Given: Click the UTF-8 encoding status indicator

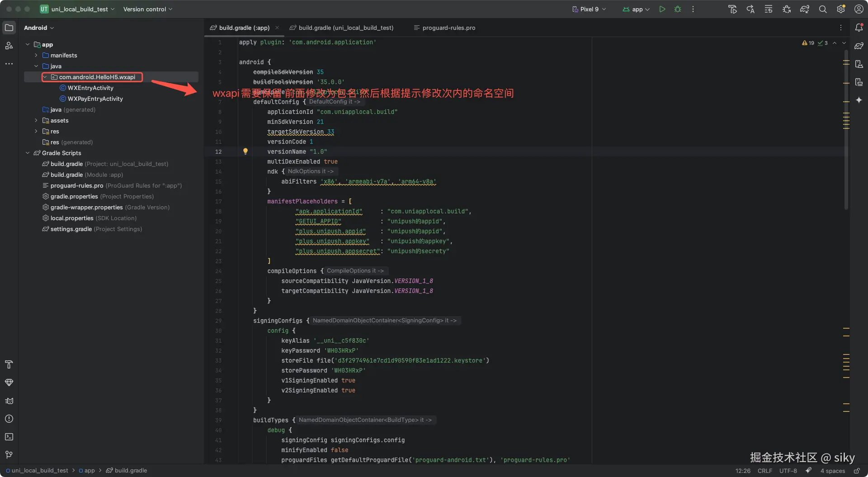Looking at the screenshot, I should pos(788,471).
